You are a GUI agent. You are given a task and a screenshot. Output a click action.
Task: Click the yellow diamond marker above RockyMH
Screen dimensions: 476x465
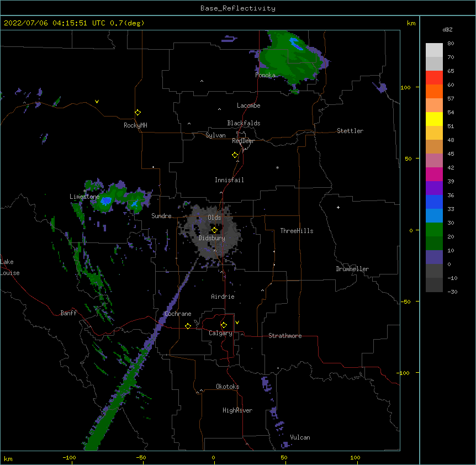[x=137, y=113]
